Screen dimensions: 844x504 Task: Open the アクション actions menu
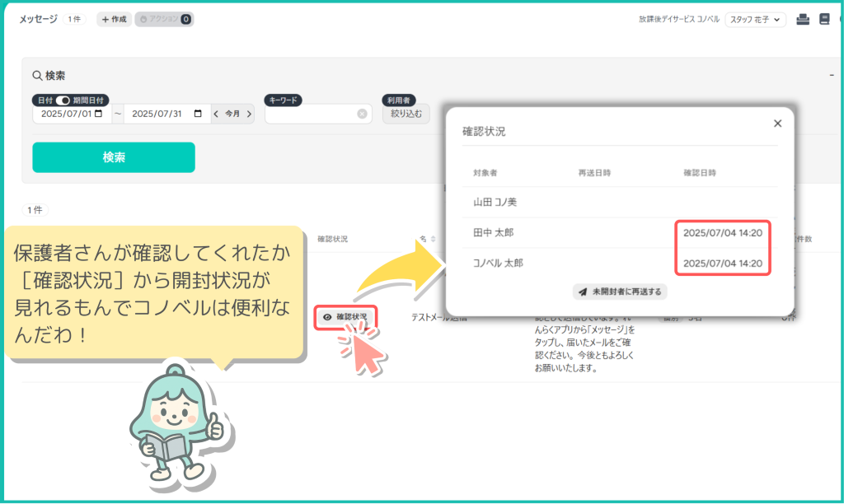164,19
